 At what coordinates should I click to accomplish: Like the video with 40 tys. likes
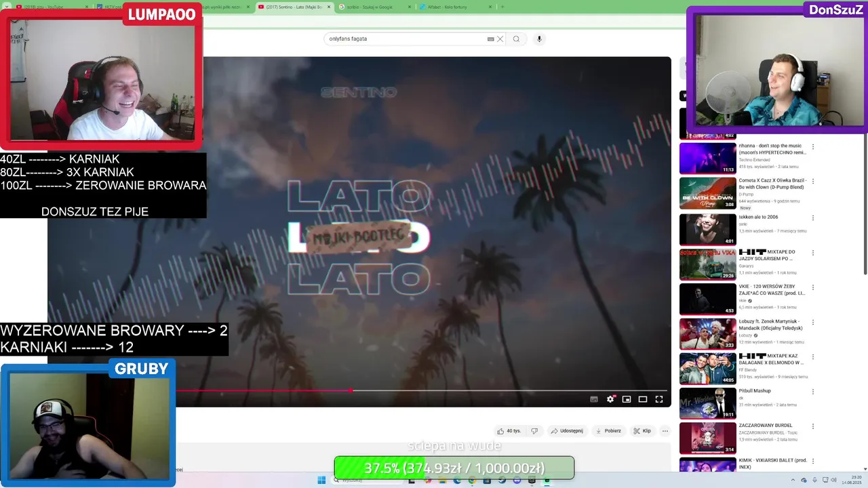[x=509, y=430]
